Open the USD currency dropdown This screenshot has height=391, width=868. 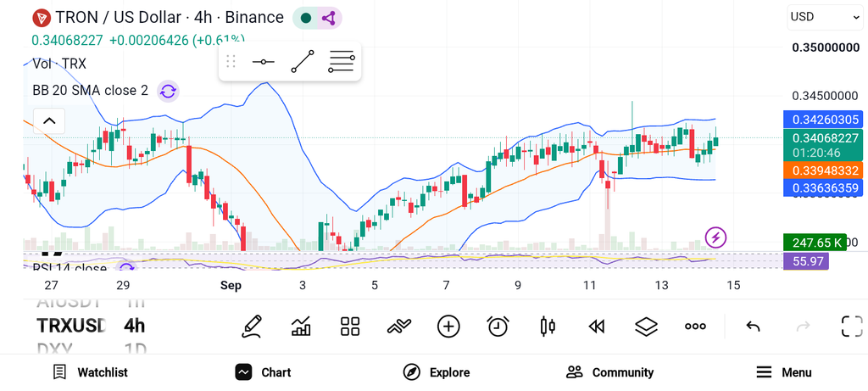click(x=825, y=17)
